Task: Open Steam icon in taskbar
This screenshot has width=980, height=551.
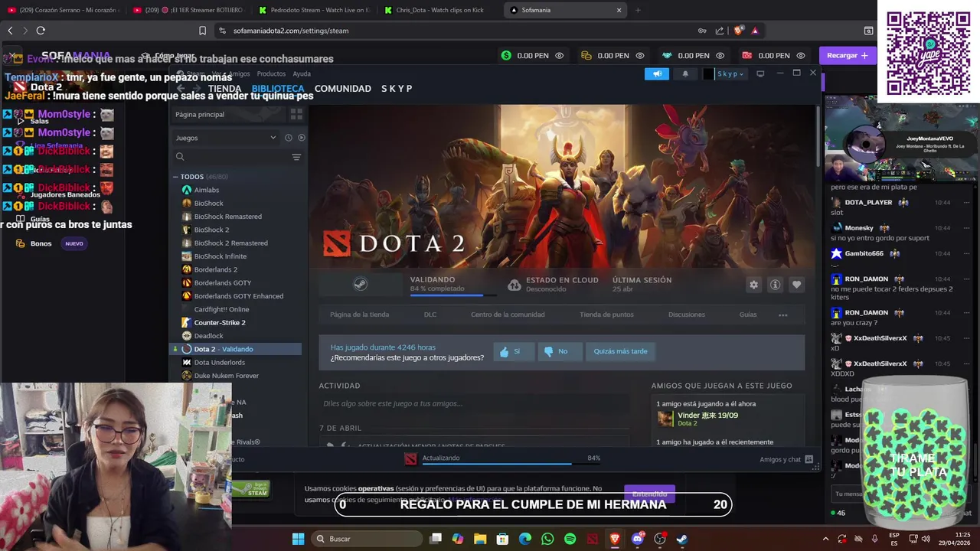Action: [681, 539]
